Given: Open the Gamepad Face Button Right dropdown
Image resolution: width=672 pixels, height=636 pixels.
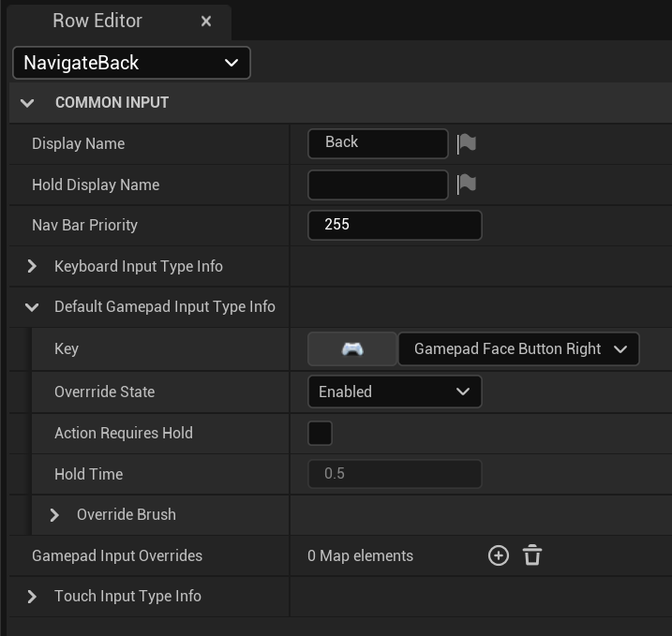Looking at the screenshot, I should click(x=518, y=349).
